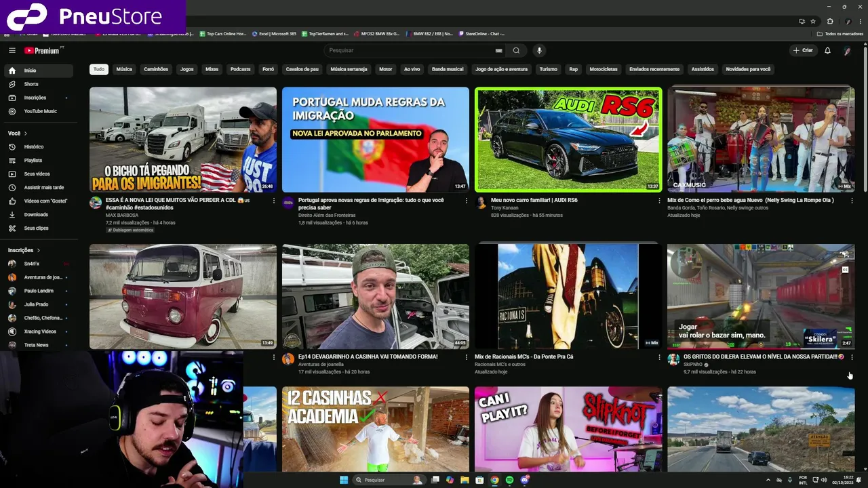
Task: Open more options for Nelly Swing mix
Action: (x=852, y=201)
